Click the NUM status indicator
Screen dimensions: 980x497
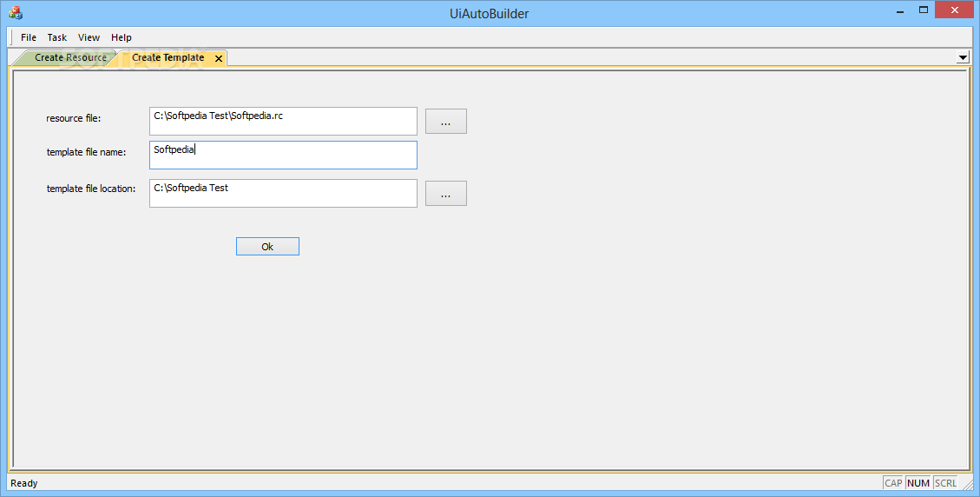point(918,483)
